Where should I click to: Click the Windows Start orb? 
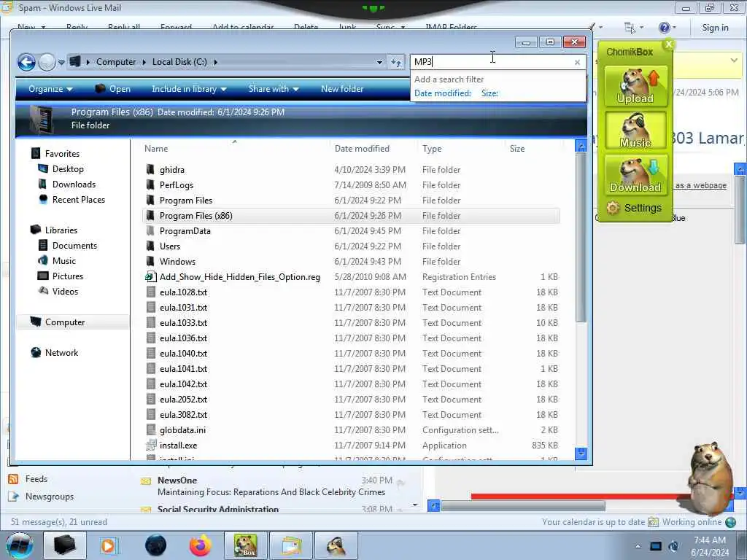(x=20, y=545)
